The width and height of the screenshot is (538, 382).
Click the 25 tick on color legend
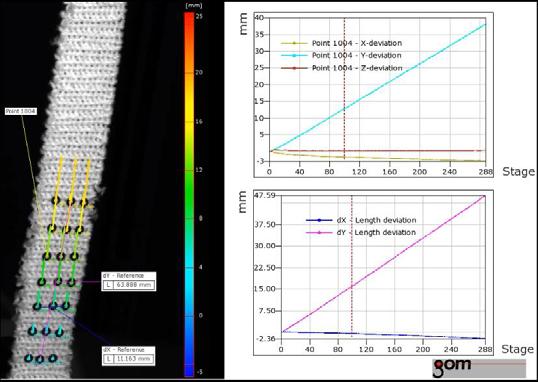pyautogui.click(x=199, y=16)
